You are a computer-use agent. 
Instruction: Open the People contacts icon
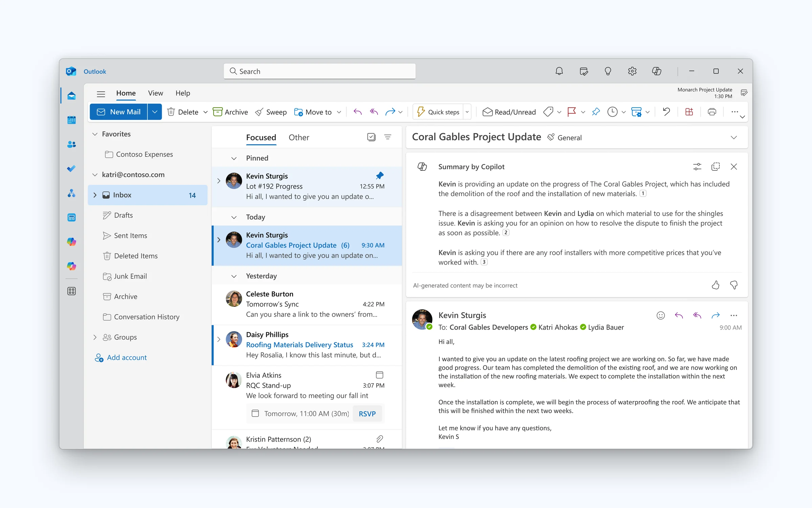click(x=71, y=145)
